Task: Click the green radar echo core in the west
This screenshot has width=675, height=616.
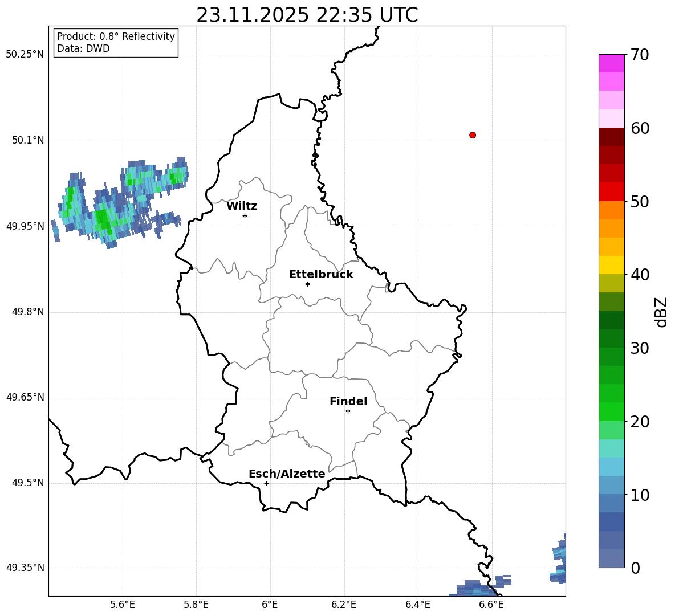Action: pos(103,219)
